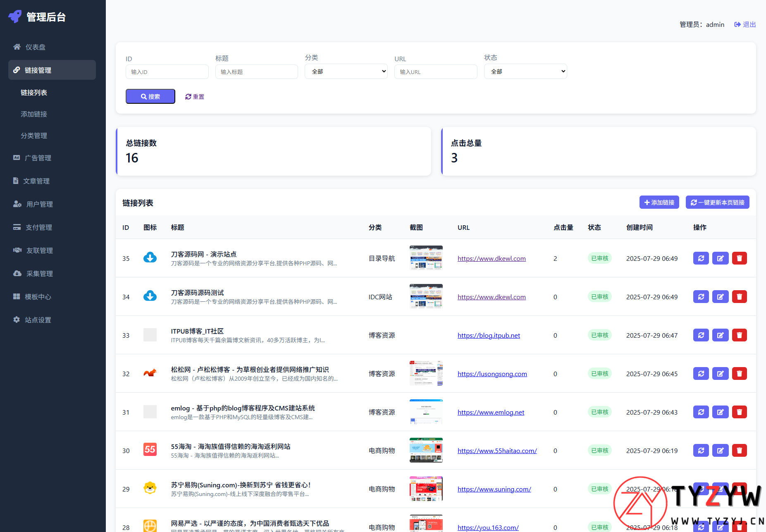Expand the 状态 status dropdown filter

(525, 72)
